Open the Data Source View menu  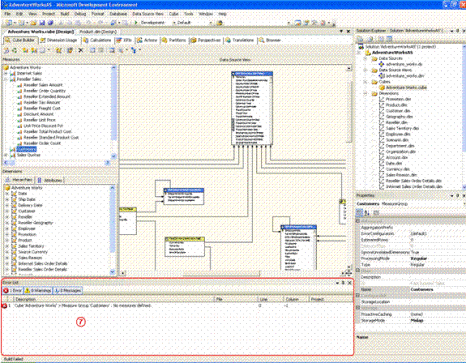(x=148, y=14)
